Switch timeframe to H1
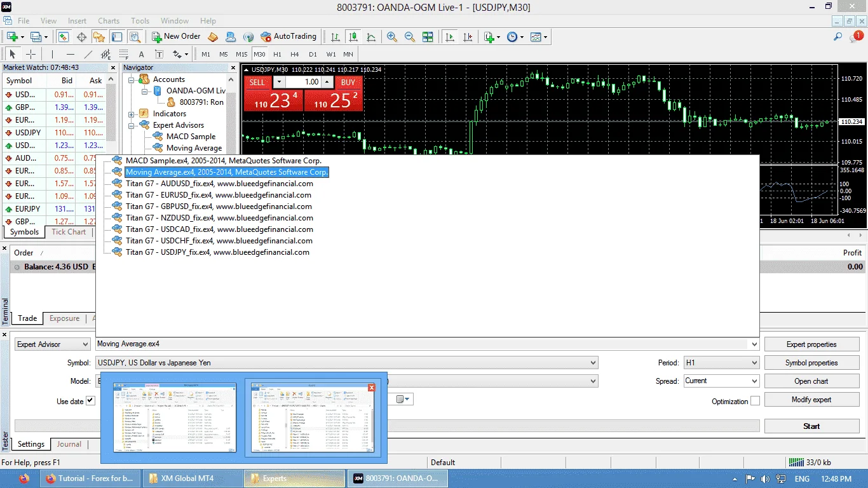This screenshot has height=488, width=868. coord(277,54)
